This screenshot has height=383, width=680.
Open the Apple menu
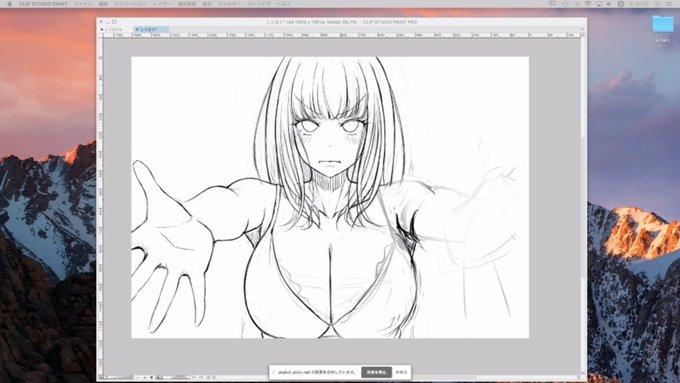click(x=9, y=3)
